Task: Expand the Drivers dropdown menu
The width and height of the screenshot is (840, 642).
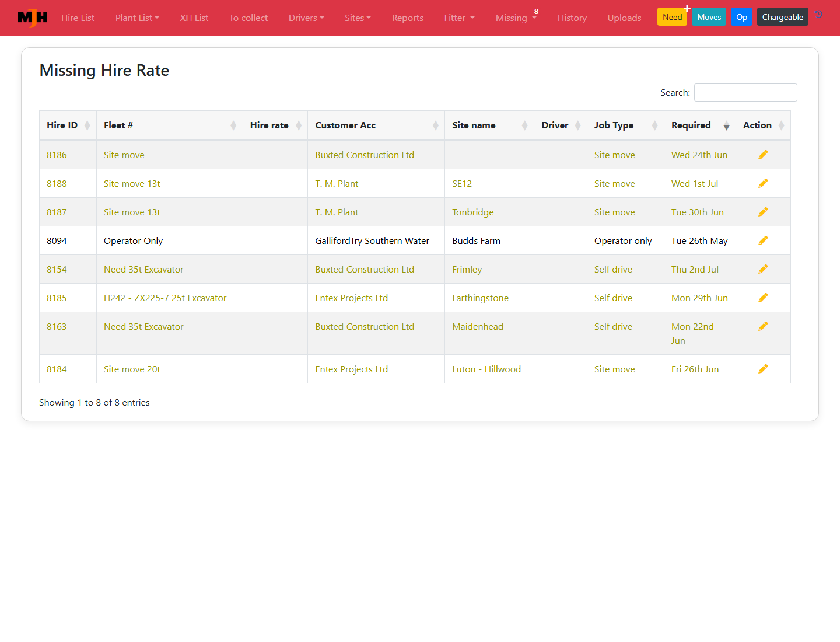Action: pyautogui.click(x=306, y=18)
